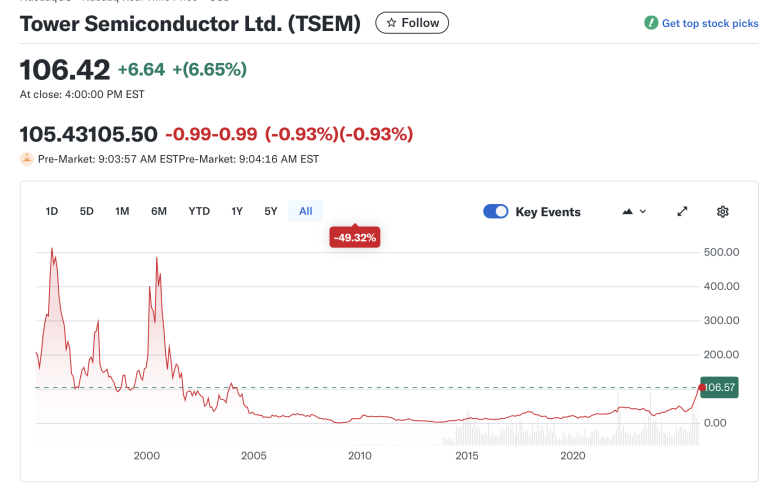Open chart settings gear
Viewport: 766px width, 489px height.
click(x=723, y=211)
